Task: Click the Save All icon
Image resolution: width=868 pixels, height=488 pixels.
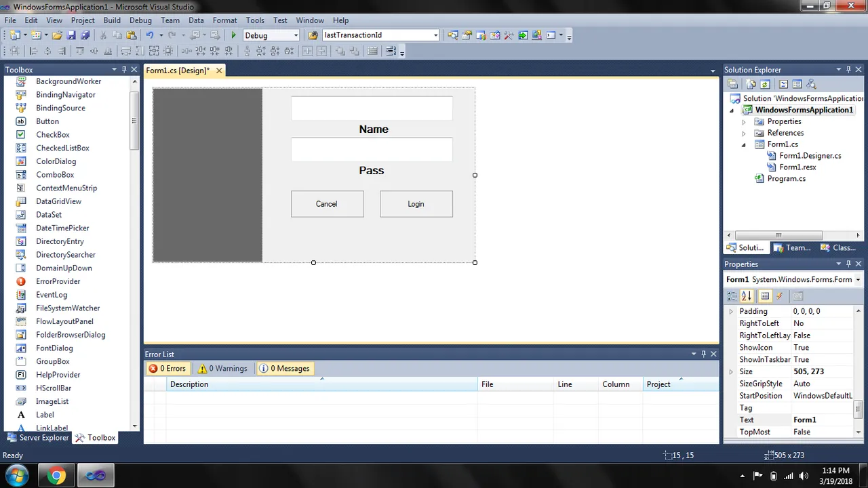Action: tap(85, 35)
